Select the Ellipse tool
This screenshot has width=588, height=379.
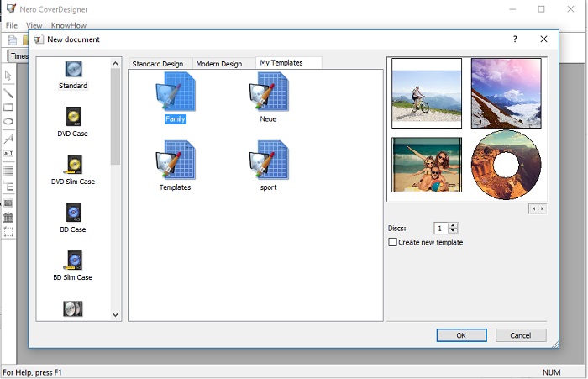(8, 122)
